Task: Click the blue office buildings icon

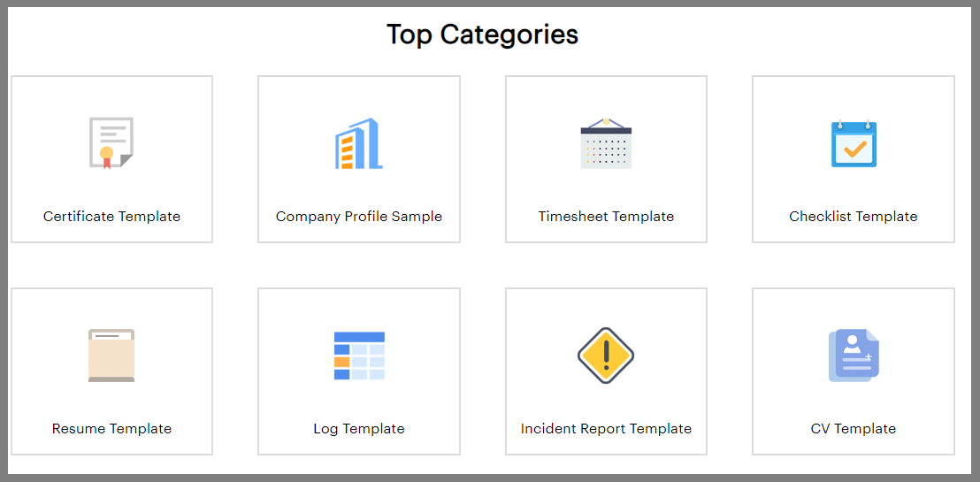Action: (x=358, y=143)
